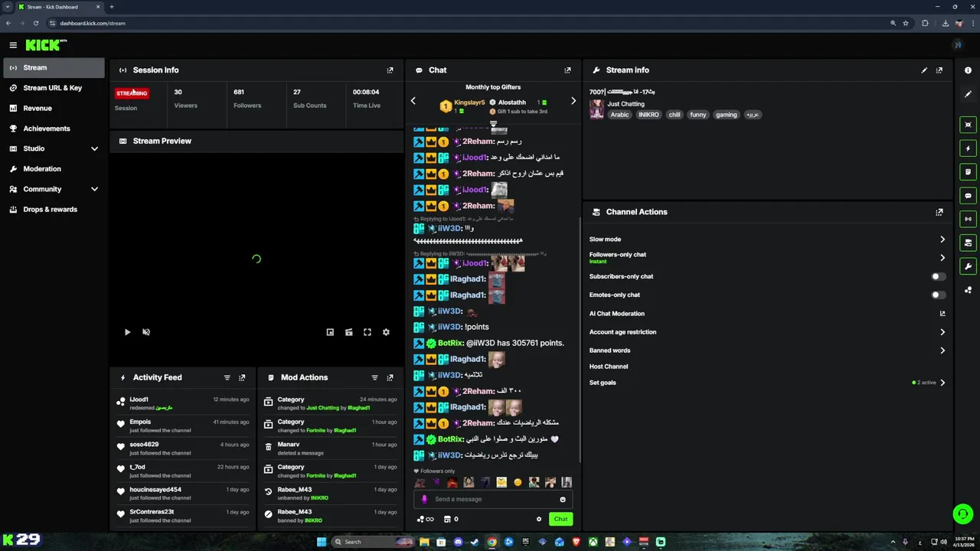The width and height of the screenshot is (980, 551).
Task: Click the Host Channel option
Action: click(x=609, y=367)
